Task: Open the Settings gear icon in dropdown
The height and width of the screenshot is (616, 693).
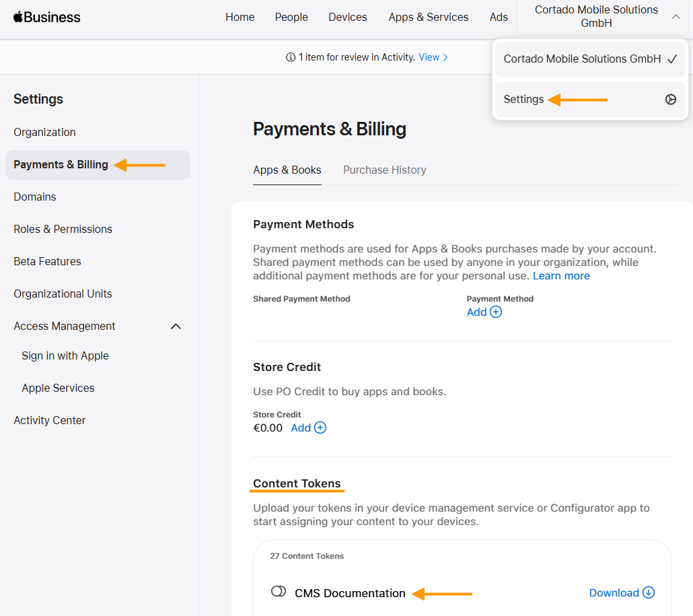Action: [670, 100]
